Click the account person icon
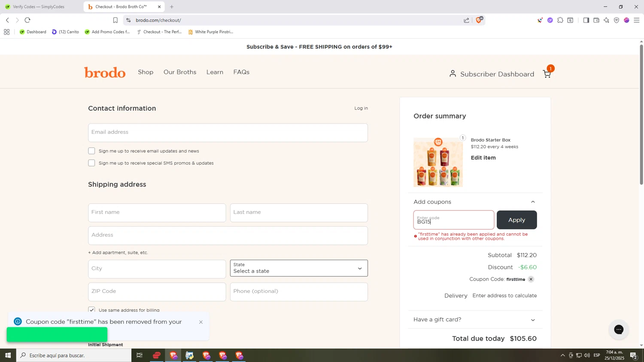 (x=453, y=74)
